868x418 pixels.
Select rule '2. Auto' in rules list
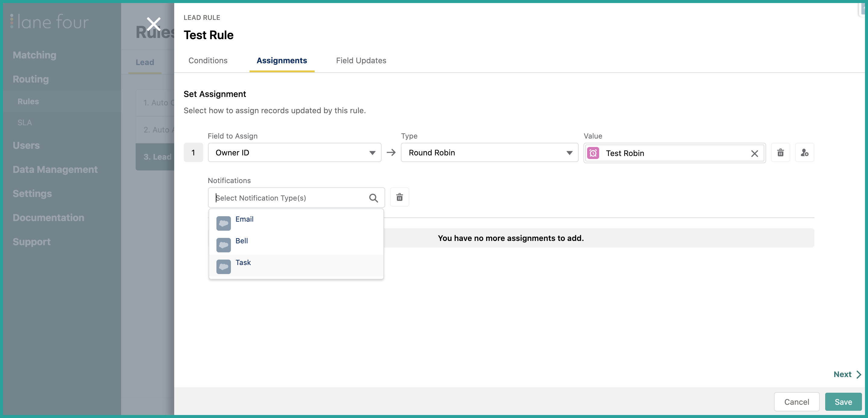pos(155,130)
